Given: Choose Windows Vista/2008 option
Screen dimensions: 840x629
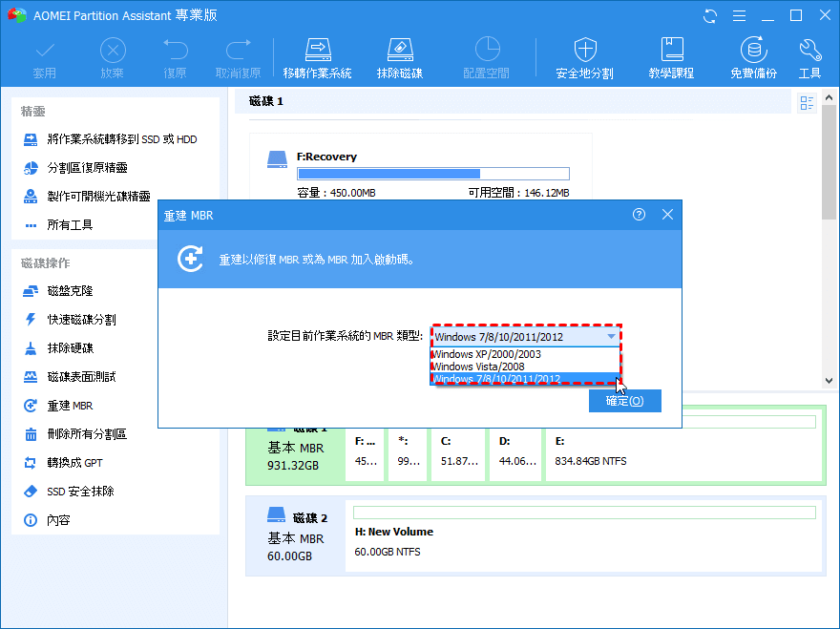Looking at the screenshot, I should (x=525, y=367).
